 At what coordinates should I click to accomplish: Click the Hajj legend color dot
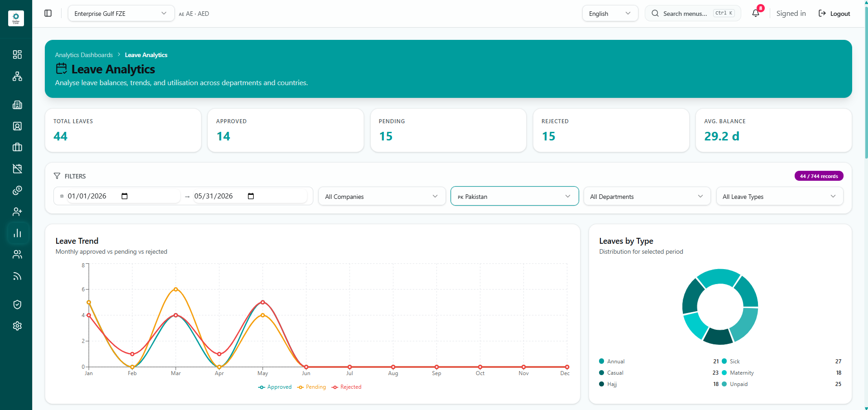[602, 384]
